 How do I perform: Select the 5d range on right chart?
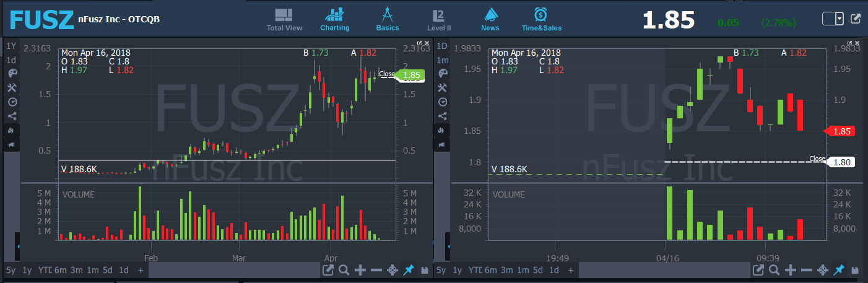pyautogui.click(x=538, y=270)
